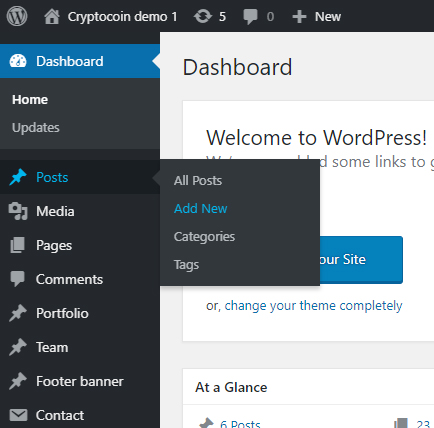The height and width of the screenshot is (428, 434).
Task: Click the WordPress logo icon
Action: 17,16
